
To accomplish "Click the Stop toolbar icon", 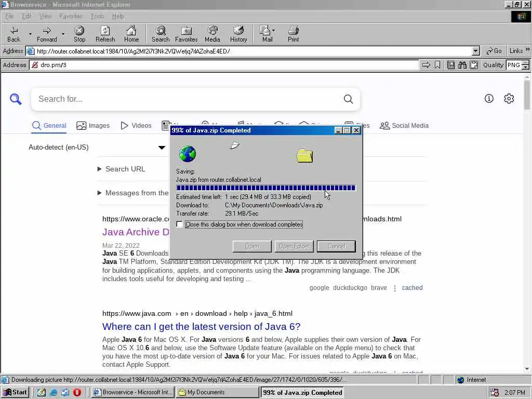I will pos(79,34).
